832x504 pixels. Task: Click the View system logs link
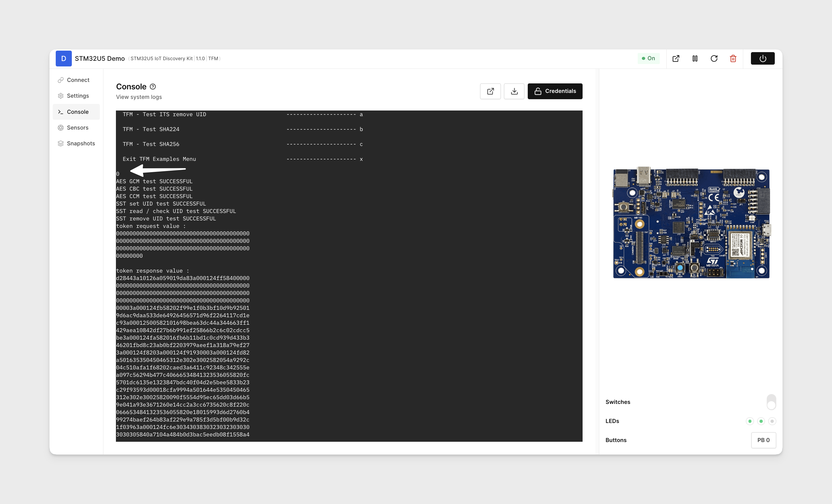tap(139, 97)
